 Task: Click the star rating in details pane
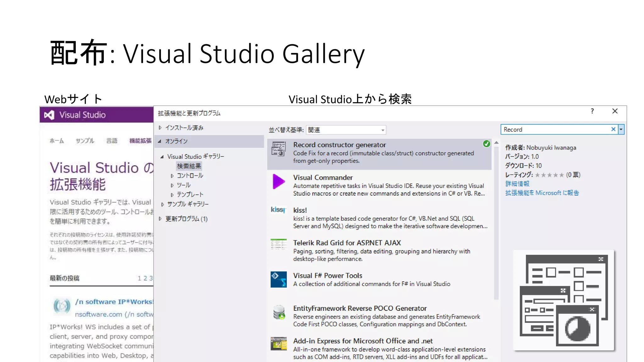[x=549, y=175]
